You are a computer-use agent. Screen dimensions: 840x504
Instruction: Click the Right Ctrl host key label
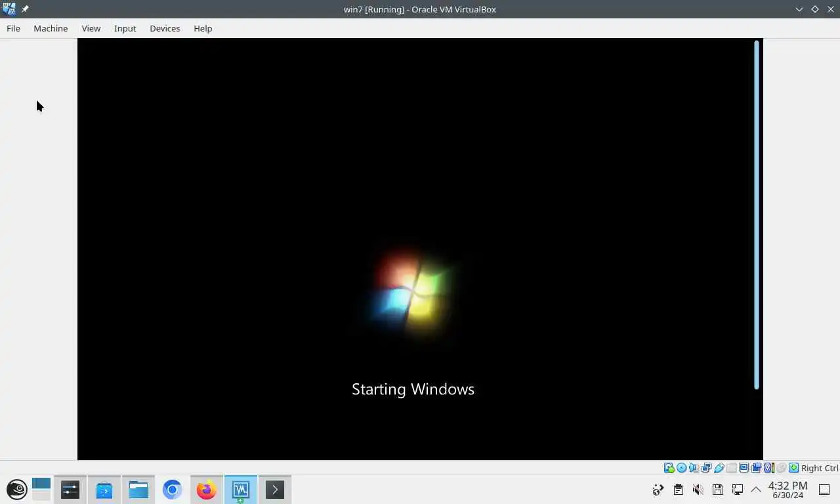(x=820, y=468)
